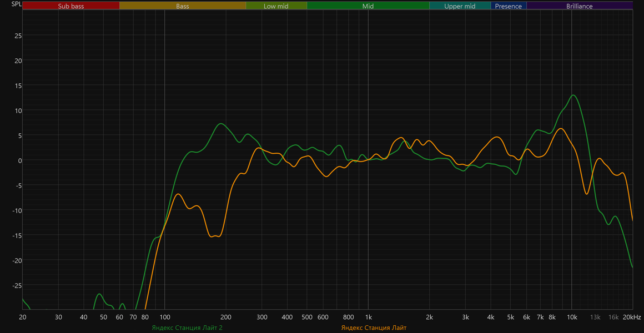Select the Presence frequency band
The height and width of the screenshot is (333, 644).
[x=509, y=6]
